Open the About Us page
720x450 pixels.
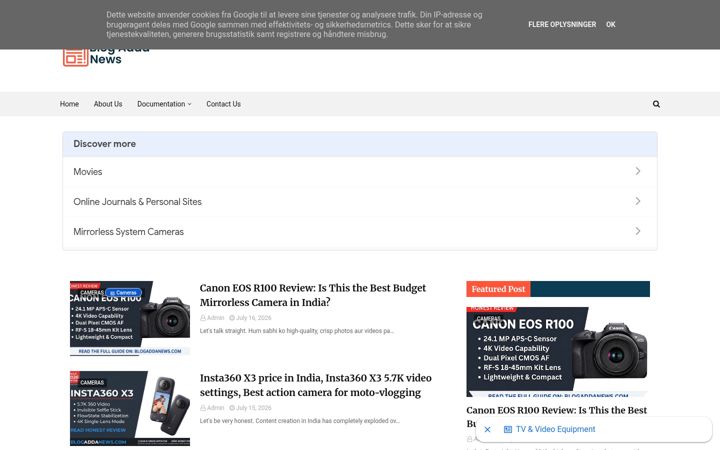click(x=108, y=104)
